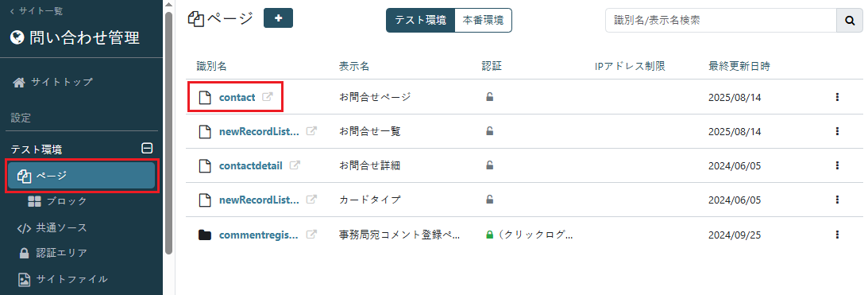Go back to サイト一覧

point(36,10)
